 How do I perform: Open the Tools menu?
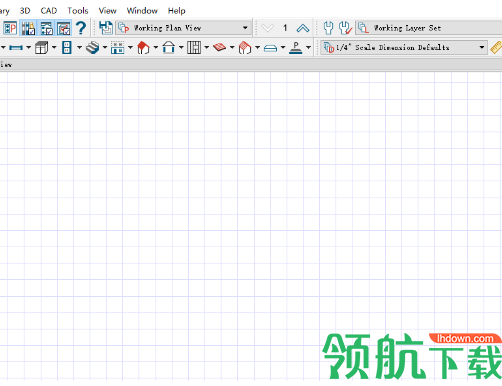pos(78,11)
